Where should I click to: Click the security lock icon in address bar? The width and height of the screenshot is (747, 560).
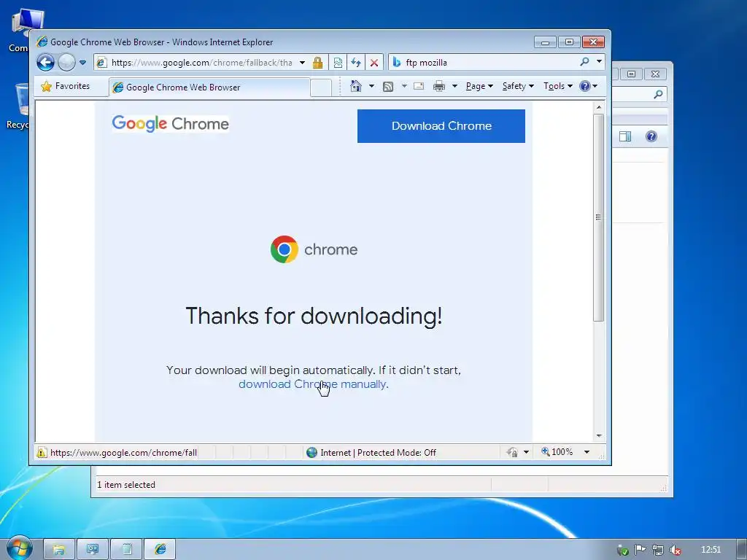coord(318,63)
